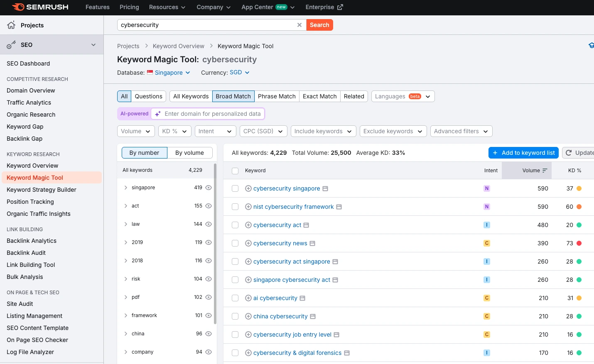Screen dimensions: 594x364
Task: Toggle eye icon for risk group
Action: [209, 279]
